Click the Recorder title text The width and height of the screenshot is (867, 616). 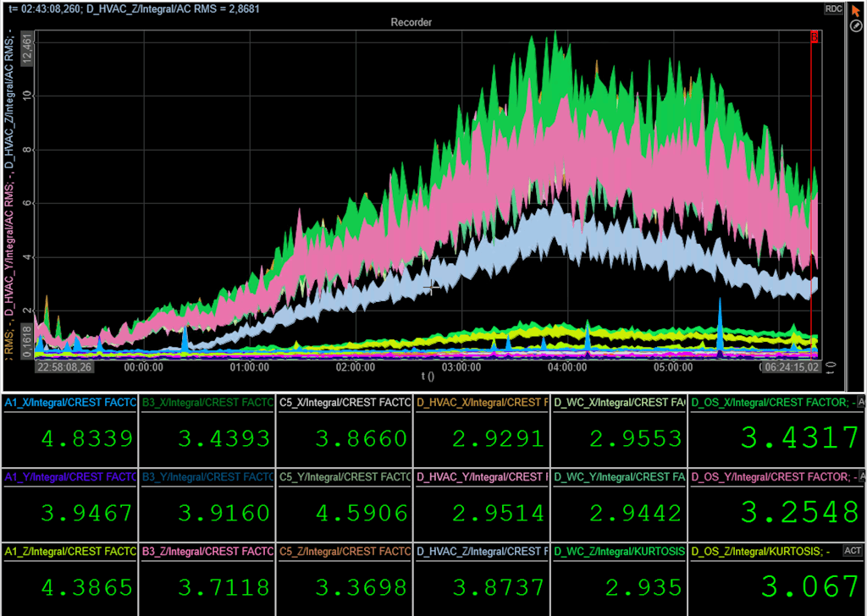coord(411,22)
